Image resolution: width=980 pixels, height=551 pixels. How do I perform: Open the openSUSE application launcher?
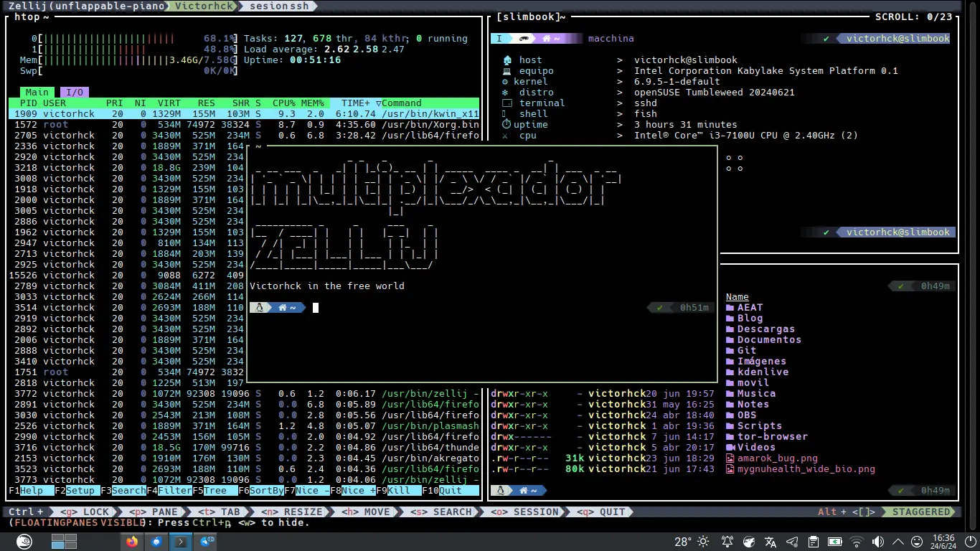pyautogui.click(x=24, y=542)
